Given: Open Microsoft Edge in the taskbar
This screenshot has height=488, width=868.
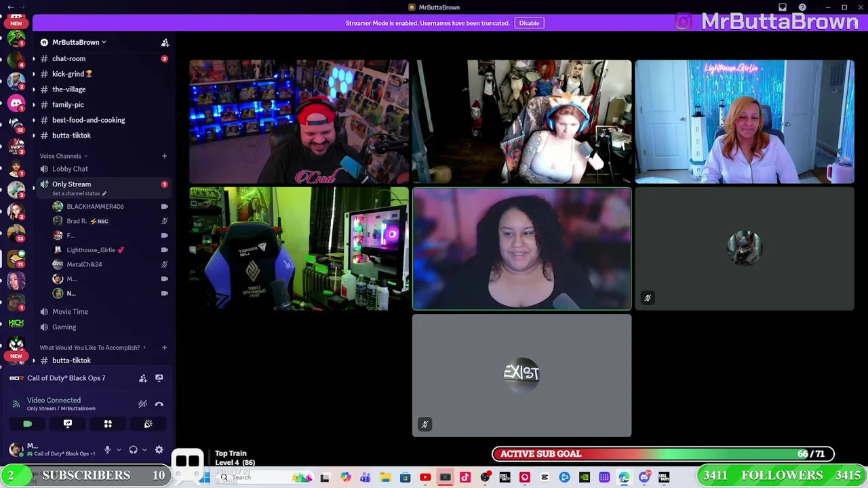Looking at the screenshot, I should point(624,477).
